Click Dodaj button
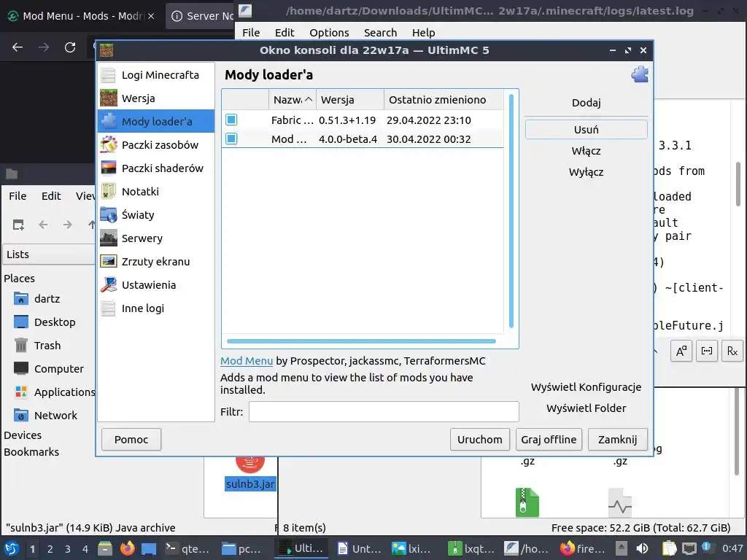The image size is (747, 560). point(586,103)
